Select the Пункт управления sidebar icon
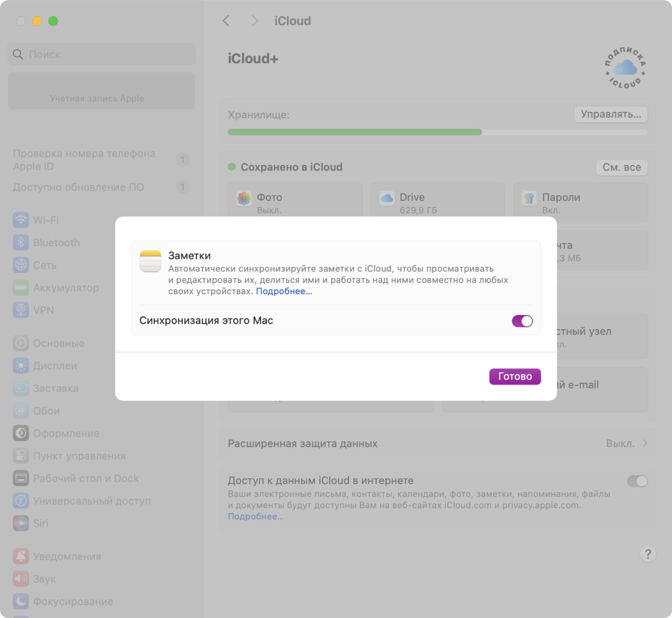The width and height of the screenshot is (672, 618). 21,456
